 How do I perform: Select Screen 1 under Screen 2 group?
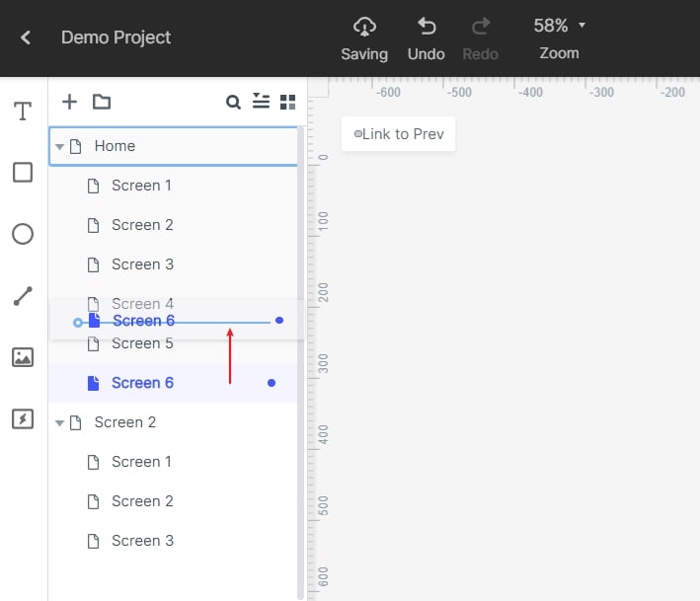[173, 462]
